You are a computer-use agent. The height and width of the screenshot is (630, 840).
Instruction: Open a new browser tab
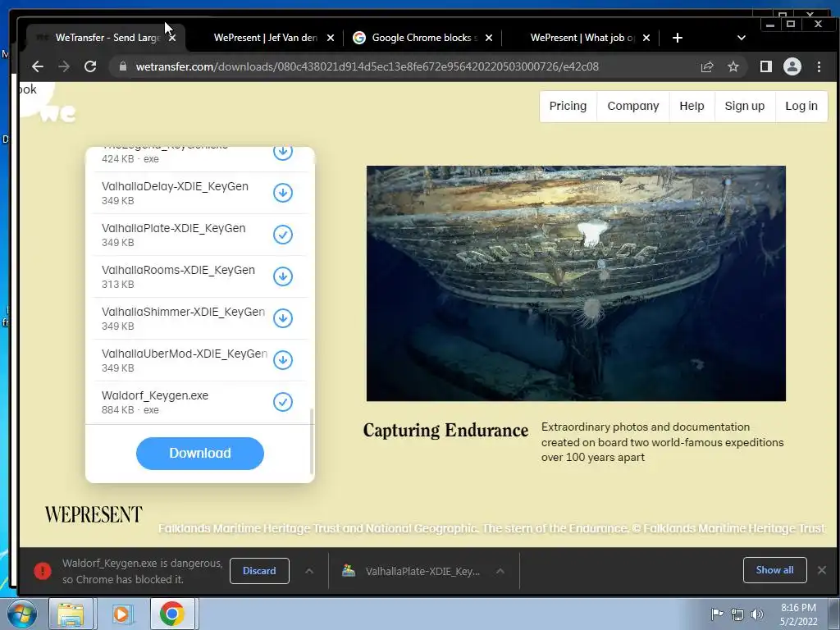[x=677, y=38]
